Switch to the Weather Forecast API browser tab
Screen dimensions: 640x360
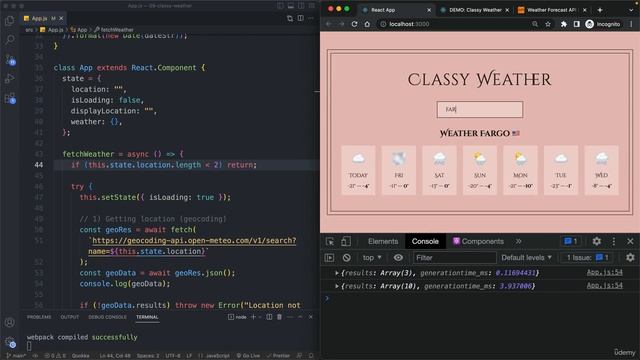(551, 10)
